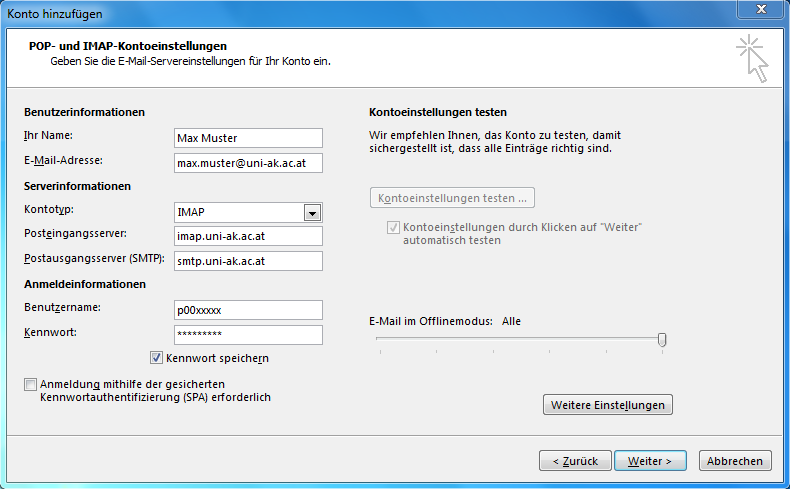The image size is (790, 489).
Task: Click the Benutzername field p00xxxxx
Action: click(x=248, y=310)
